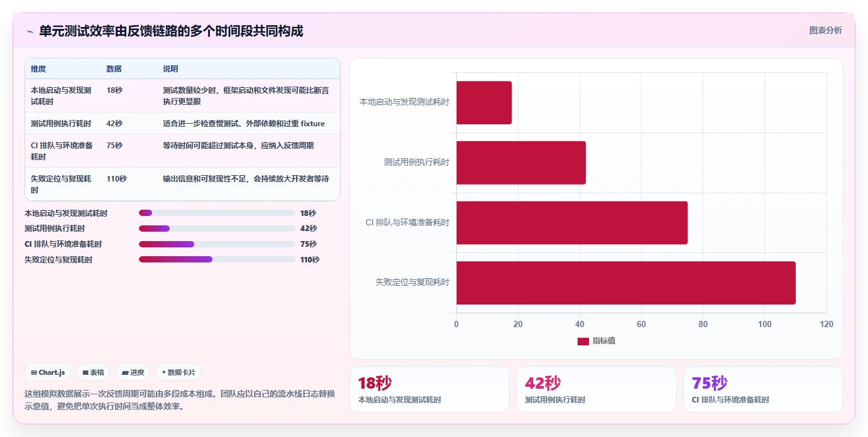This screenshot has width=868, height=437.
Task: Click the 18秒 table cell
Action: point(114,90)
